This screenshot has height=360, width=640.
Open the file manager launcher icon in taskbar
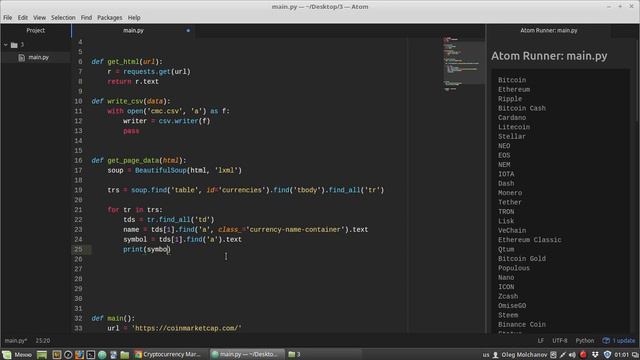[124, 354]
